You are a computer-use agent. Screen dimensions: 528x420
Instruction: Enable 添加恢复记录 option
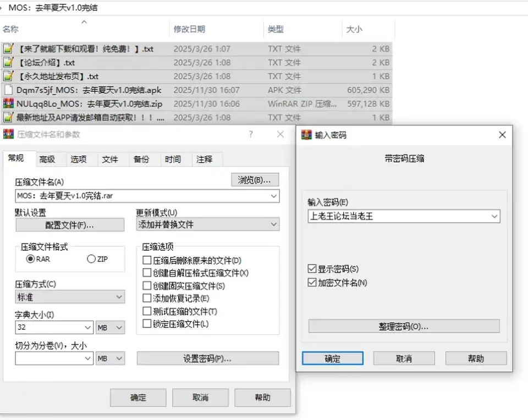[147, 298]
